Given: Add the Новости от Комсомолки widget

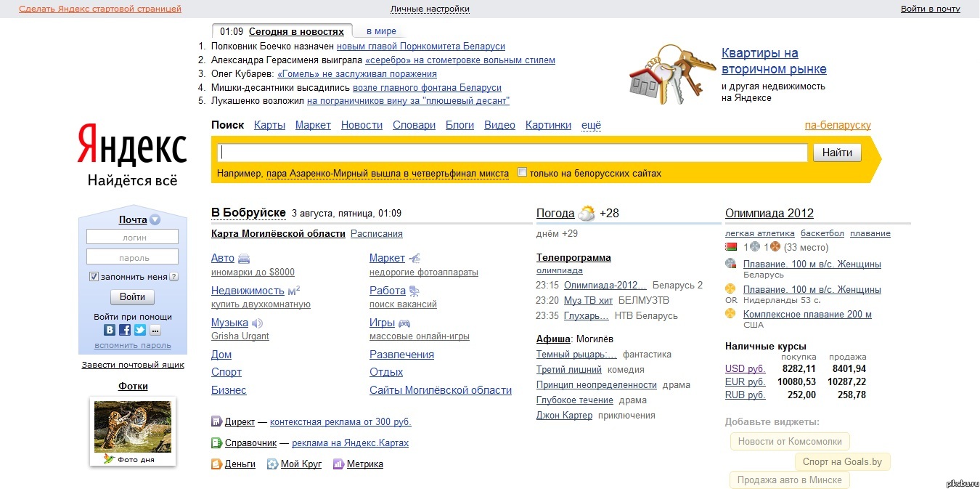Looking at the screenshot, I should (x=790, y=441).
